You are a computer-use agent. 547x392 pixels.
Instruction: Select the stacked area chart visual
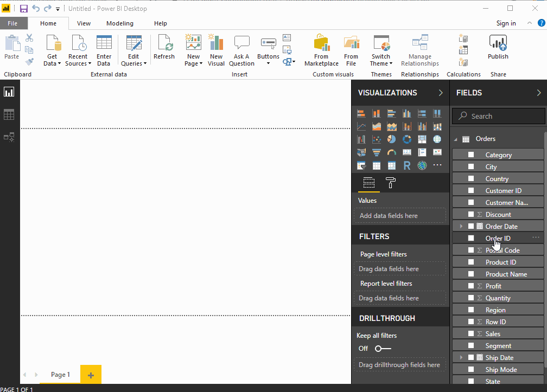coord(377,126)
